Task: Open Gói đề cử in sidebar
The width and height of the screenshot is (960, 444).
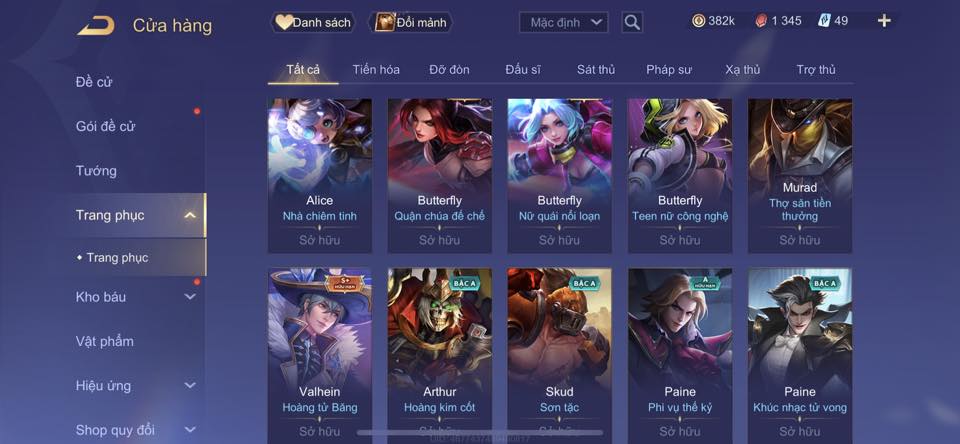Action: (105, 127)
